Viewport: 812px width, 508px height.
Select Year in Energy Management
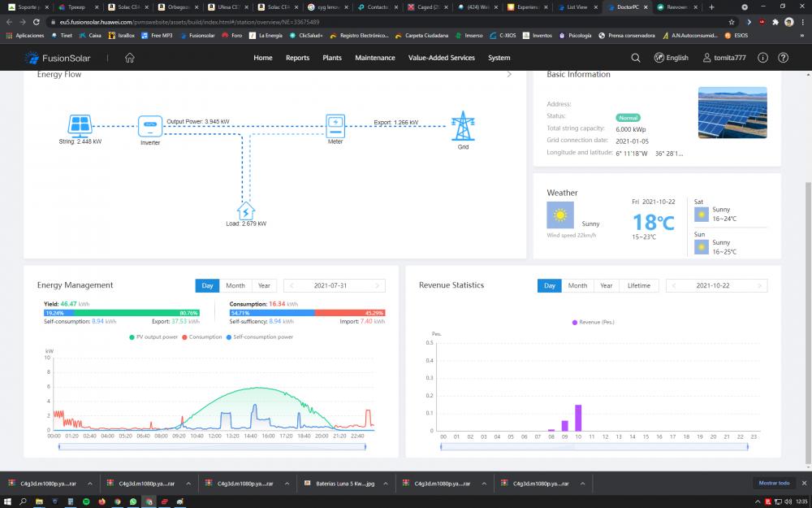point(264,285)
